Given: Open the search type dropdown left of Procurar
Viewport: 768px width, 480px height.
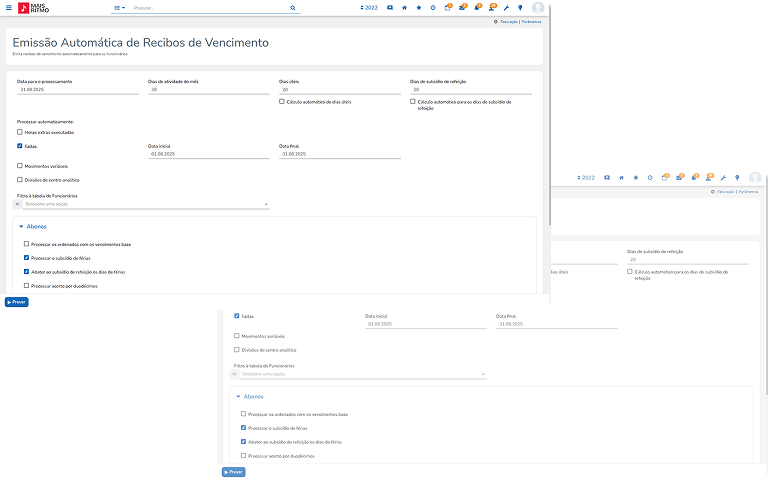Looking at the screenshot, I should [x=119, y=7].
